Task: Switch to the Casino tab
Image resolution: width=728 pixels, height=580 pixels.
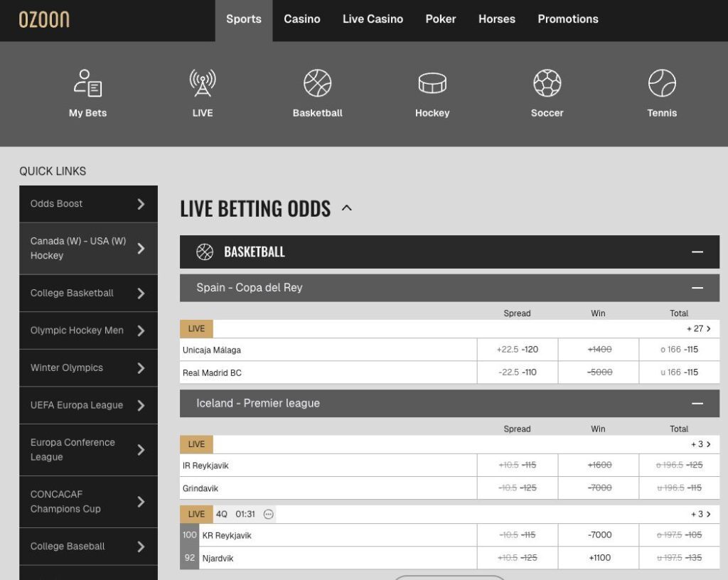Action: pyautogui.click(x=302, y=19)
